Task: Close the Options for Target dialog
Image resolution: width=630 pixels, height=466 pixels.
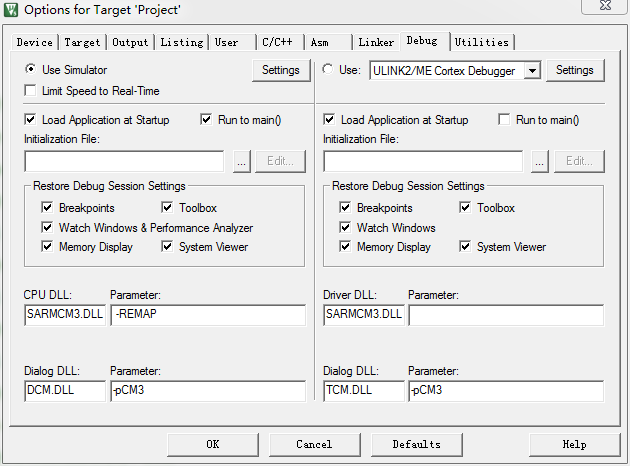Action: click(x=605, y=6)
